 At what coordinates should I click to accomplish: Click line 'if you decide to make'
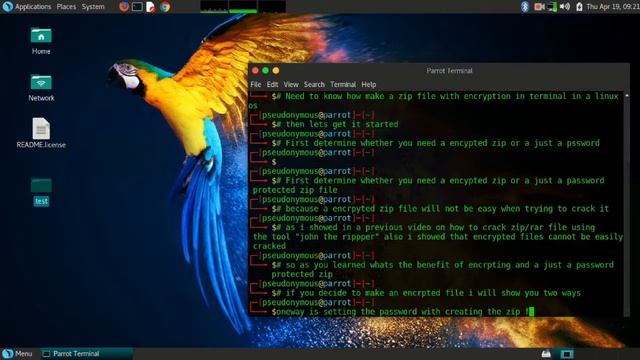433,293
